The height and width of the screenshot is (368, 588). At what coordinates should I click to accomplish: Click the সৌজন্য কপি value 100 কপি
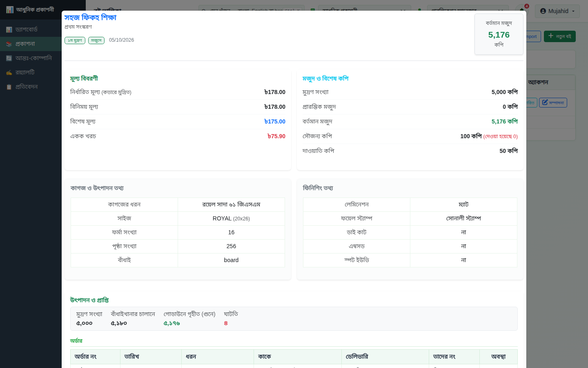pyautogui.click(x=471, y=136)
